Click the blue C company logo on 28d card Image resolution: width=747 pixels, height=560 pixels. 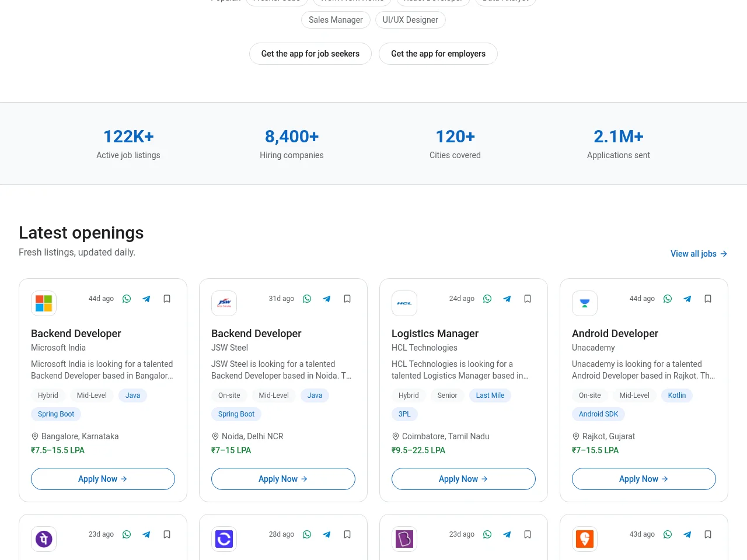click(224, 539)
